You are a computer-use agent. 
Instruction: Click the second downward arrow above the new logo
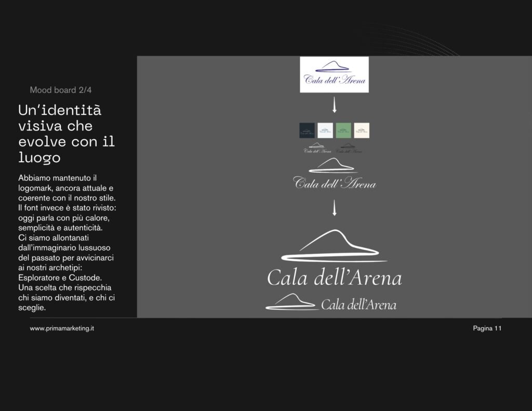[334, 208]
